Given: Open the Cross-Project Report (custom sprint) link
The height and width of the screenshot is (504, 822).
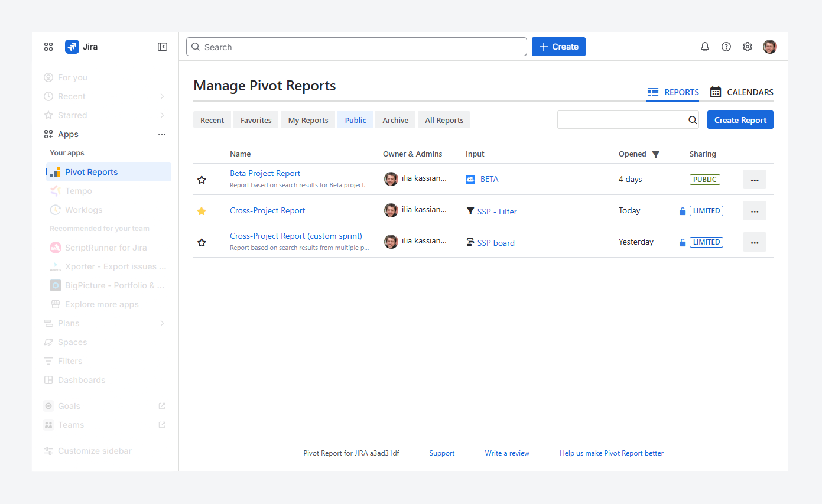Looking at the screenshot, I should tap(296, 236).
